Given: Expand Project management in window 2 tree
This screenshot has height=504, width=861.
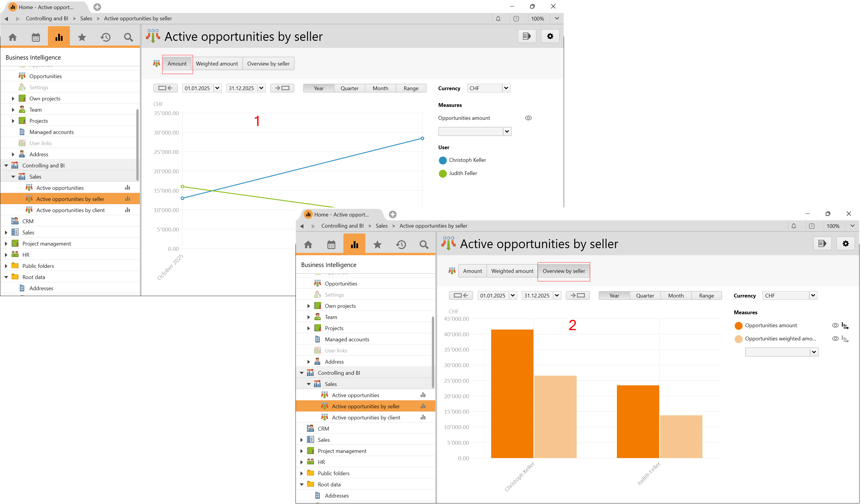Looking at the screenshot, I should pos(302,451).
